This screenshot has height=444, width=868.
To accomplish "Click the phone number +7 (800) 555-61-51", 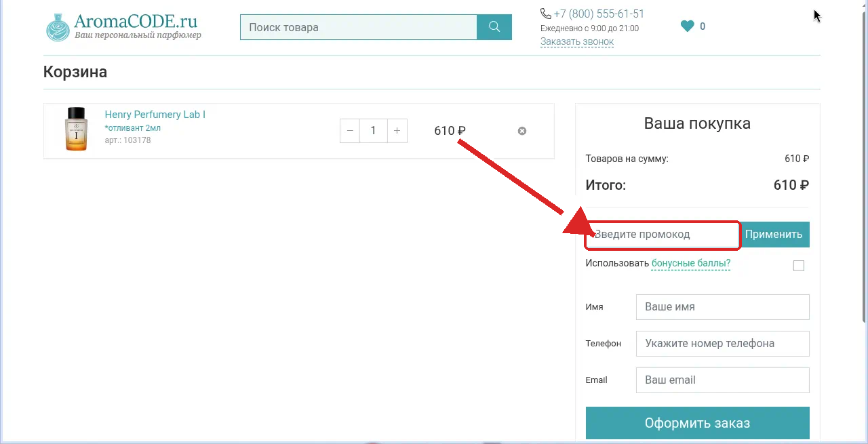I will tap(599, 14).
